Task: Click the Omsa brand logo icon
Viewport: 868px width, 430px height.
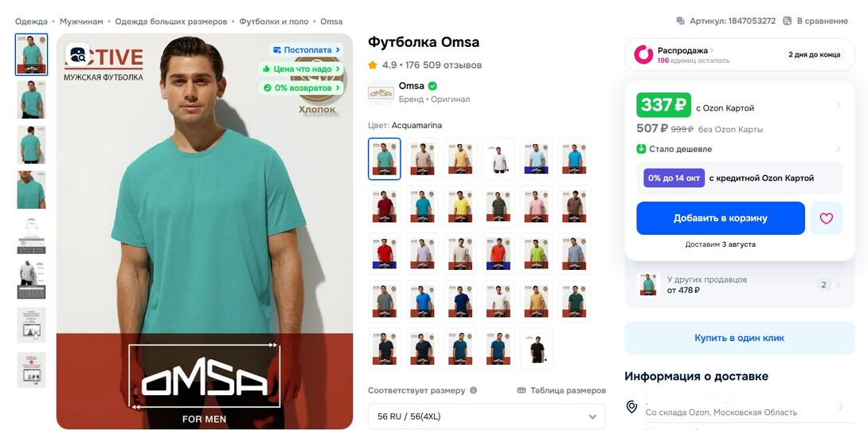Action: tap(381, 92)
